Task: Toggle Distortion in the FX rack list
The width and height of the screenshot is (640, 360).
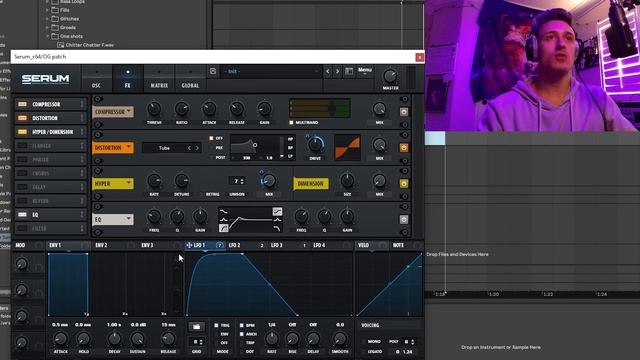Action: point(22,118)
